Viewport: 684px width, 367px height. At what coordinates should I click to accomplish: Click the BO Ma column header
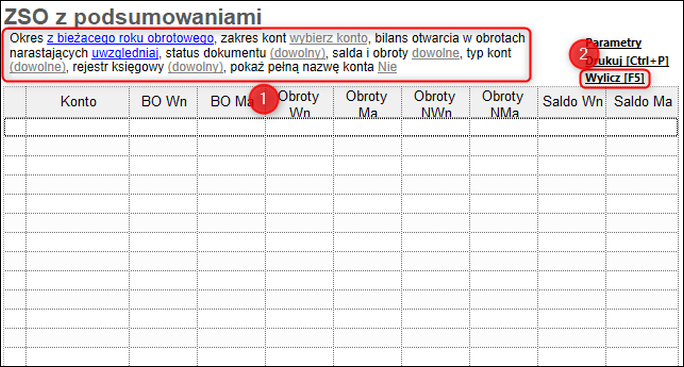232,102
